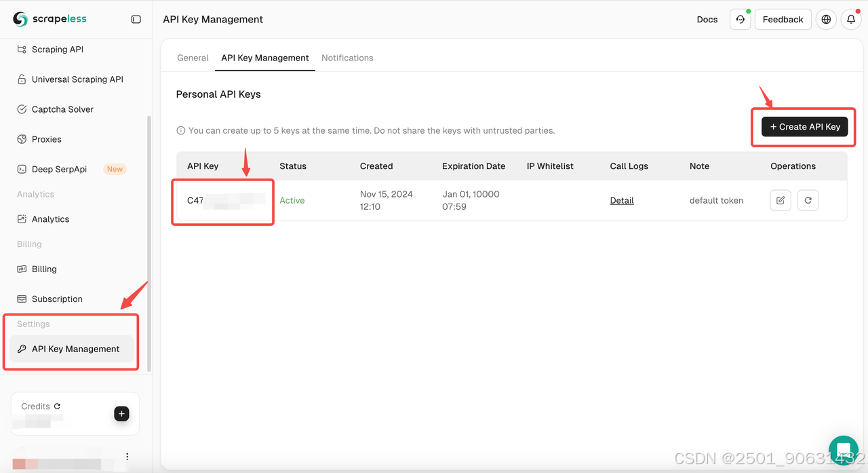Select the API Key Management tab
The width and height of the screenshot is (868, 473).
click(x=265, y=58)
